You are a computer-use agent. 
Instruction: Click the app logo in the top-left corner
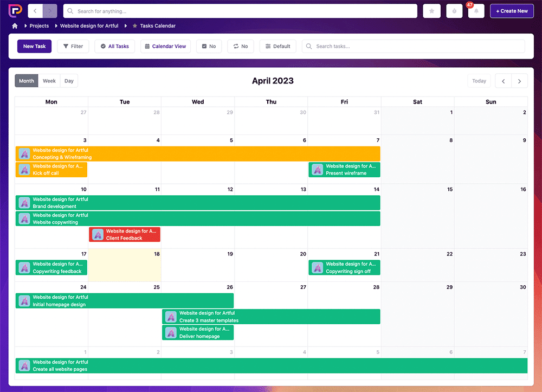[x=15, y=11]
